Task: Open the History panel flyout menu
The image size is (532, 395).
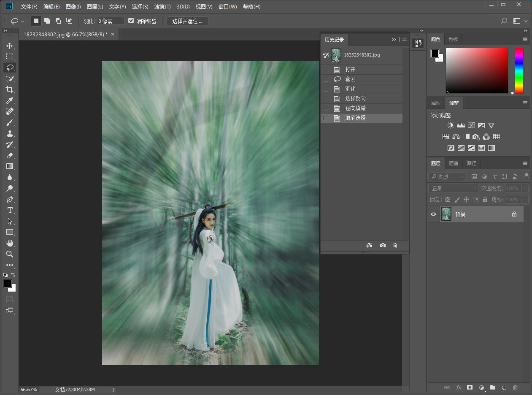Action: pos(405,39)
